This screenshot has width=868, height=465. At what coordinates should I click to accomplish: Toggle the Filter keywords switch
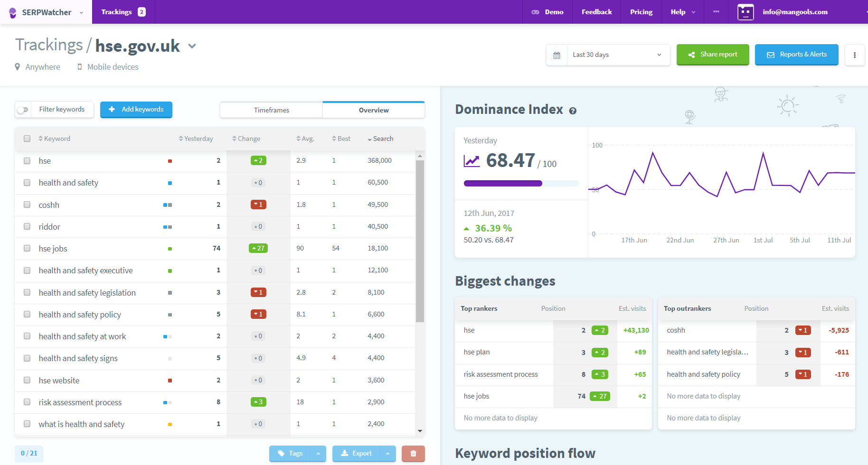click(x=23, y=110)
